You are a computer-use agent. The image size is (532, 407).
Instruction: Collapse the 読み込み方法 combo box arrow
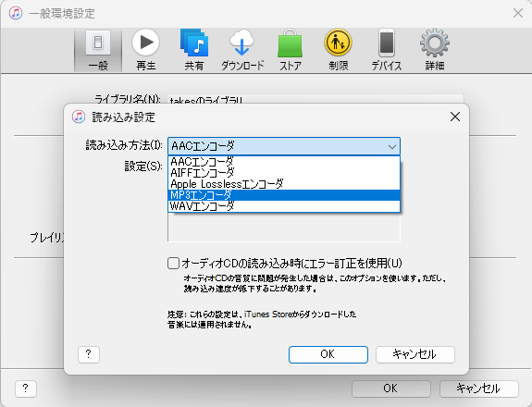coord(392,146)
